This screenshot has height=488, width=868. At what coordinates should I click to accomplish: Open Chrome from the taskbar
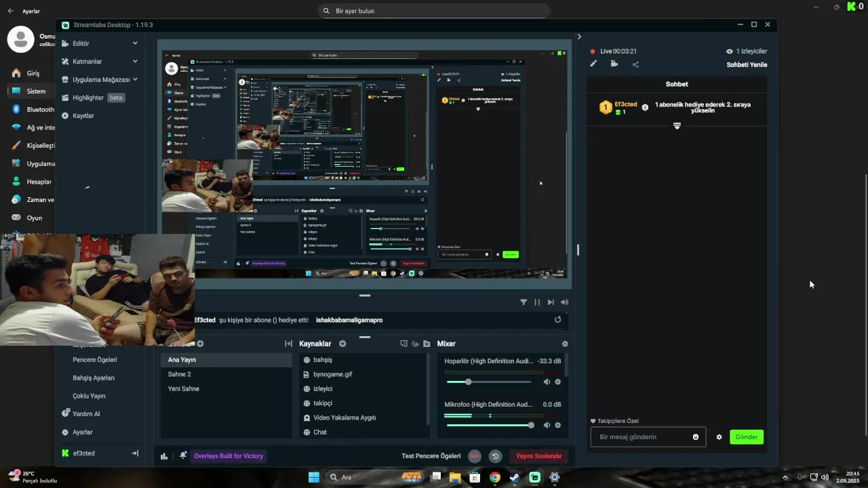(x=495, y=477)
